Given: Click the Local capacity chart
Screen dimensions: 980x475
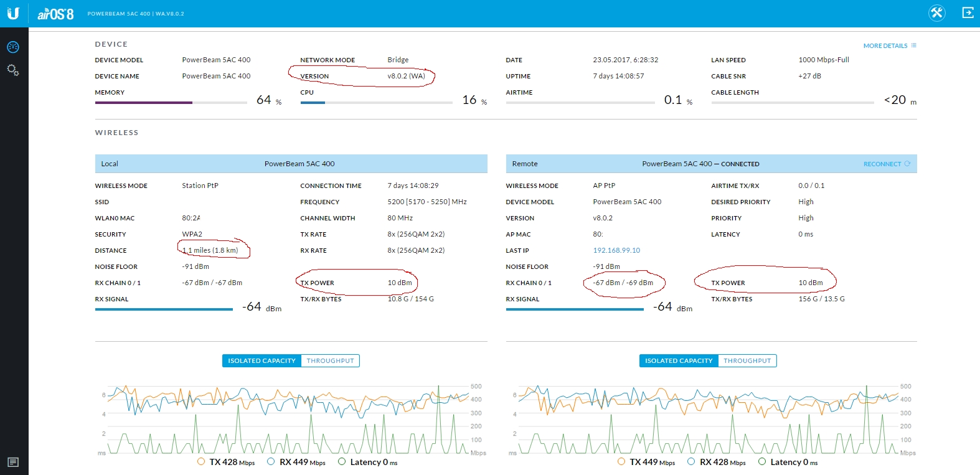Looking at the screenshot, I should (x=288, y=420).
